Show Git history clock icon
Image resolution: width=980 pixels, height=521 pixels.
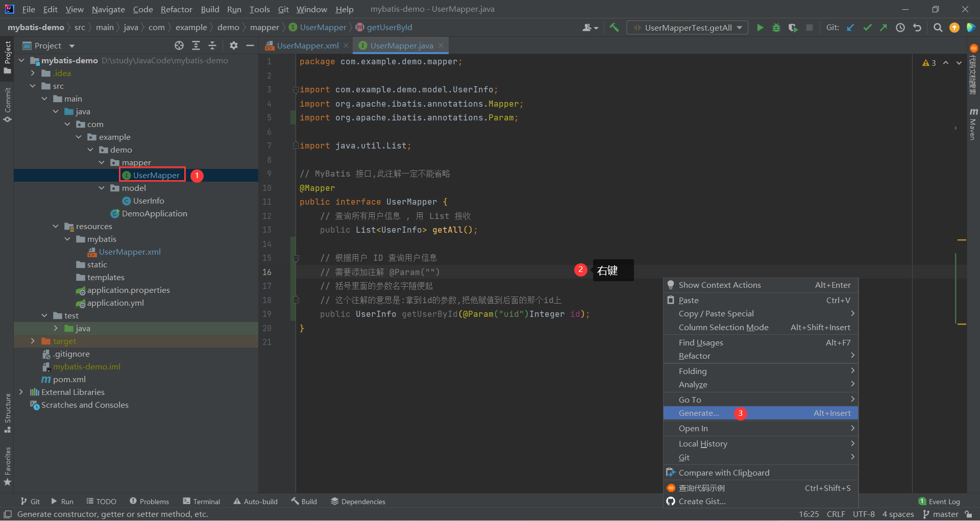pyautogui.click(x=900, y=28)
